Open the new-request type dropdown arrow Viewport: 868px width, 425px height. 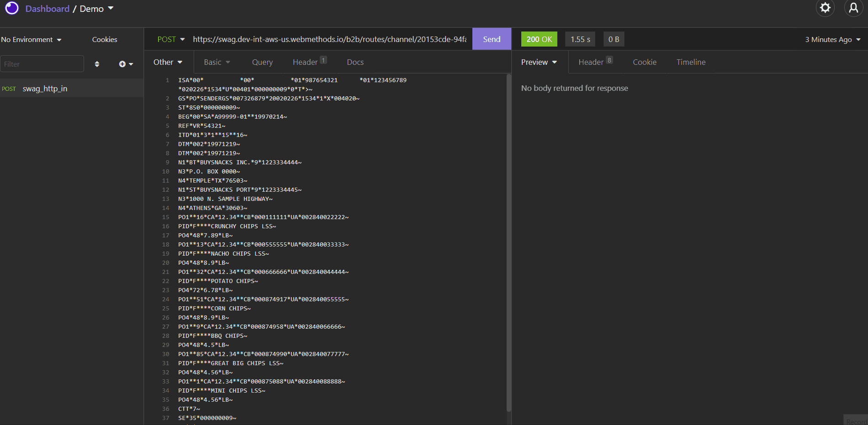pos(131,64)
